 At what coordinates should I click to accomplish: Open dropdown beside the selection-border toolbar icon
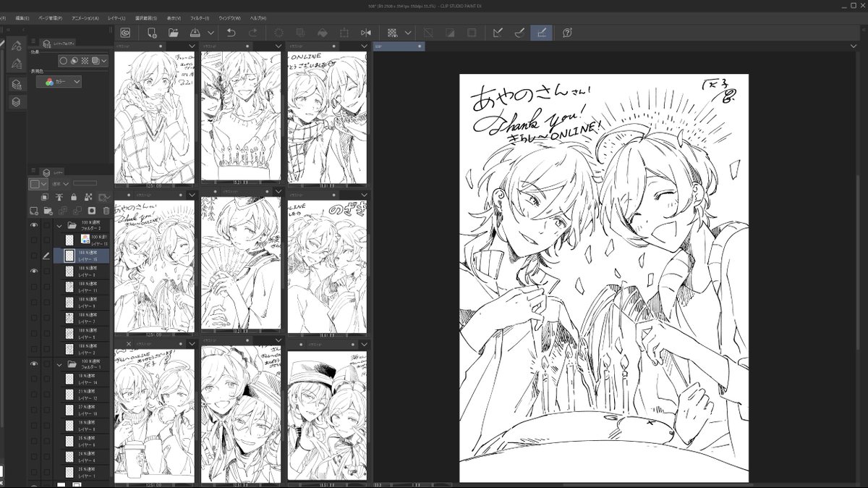coord(408,33)
